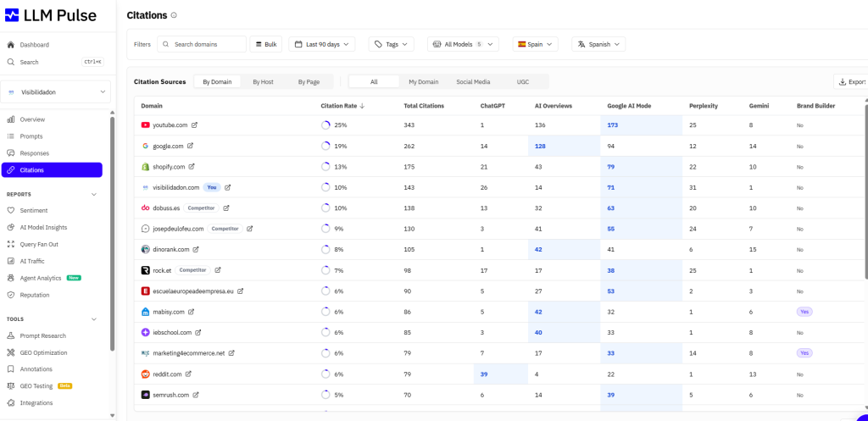Open reddit.com external link icon
This screenshot has width=868, height=421.
188,374
